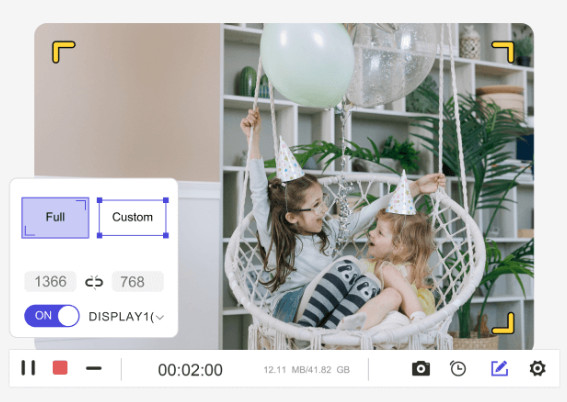Minimize the recording toolbar with the dash icon
This screenshot has height=402, width=567.
pos(94,368)
